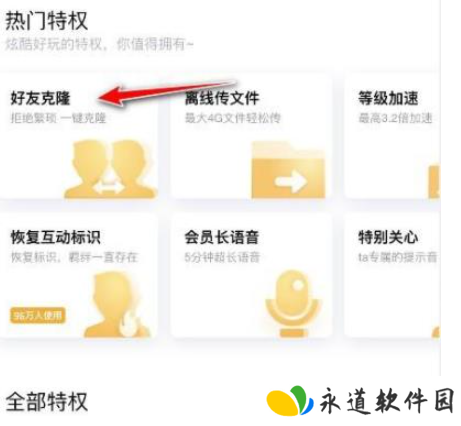Tap the partial icon on 等级加速 card

pos(434,181)
